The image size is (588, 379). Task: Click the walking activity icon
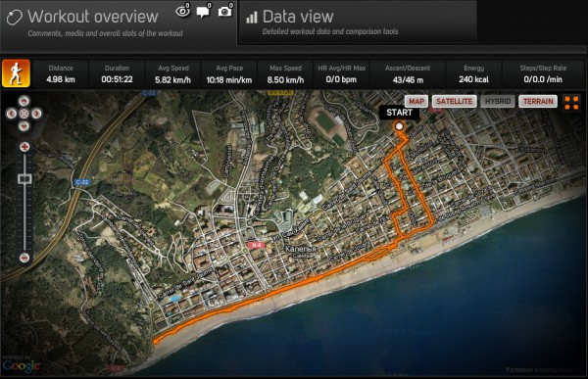16,73
